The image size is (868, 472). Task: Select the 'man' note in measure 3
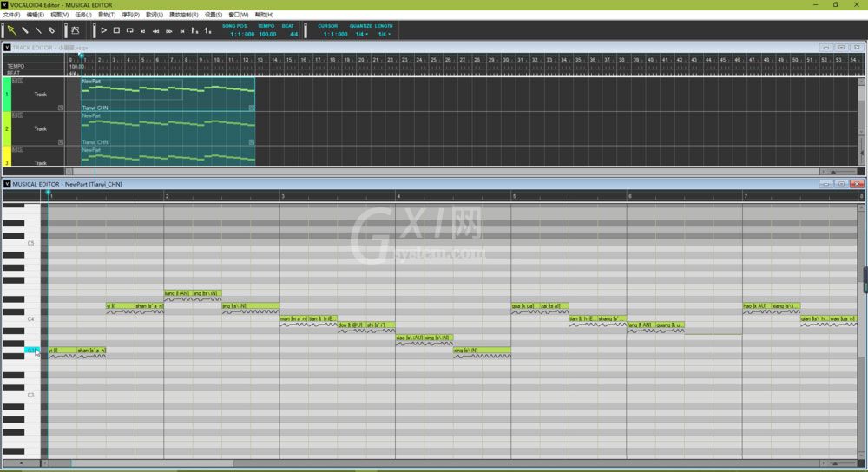coord(294,318)
